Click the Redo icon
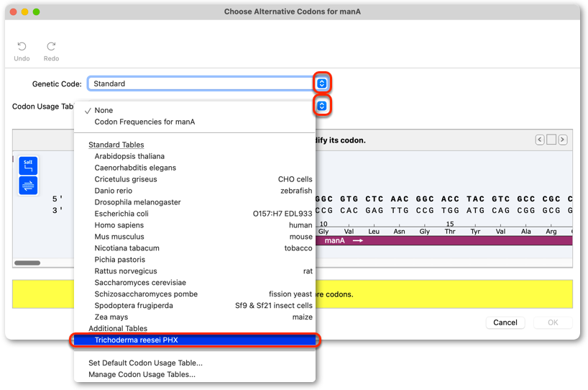Screen dimensions: 588x390 click(x=51, y=47)
